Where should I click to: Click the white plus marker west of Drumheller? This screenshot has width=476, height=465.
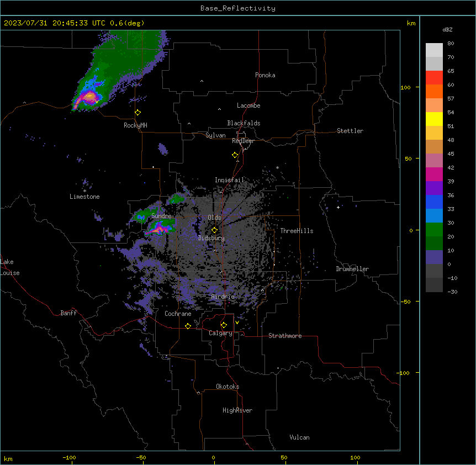click(338, 207)
